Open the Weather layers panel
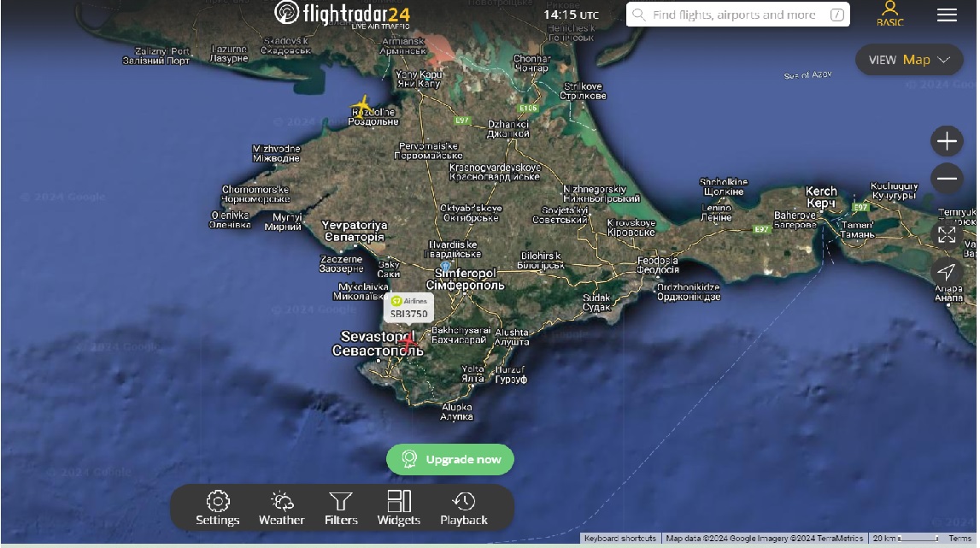 click(281, 508)
